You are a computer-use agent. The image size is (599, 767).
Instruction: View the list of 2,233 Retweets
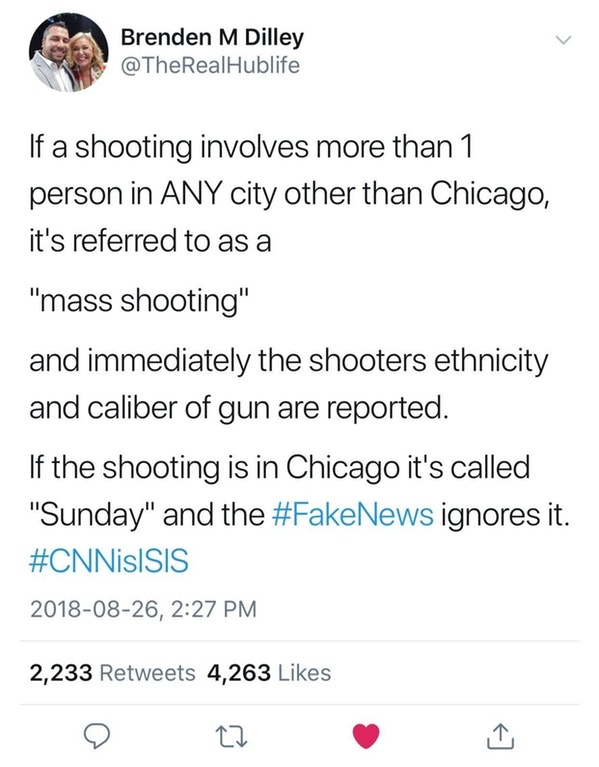click(112, 673)
